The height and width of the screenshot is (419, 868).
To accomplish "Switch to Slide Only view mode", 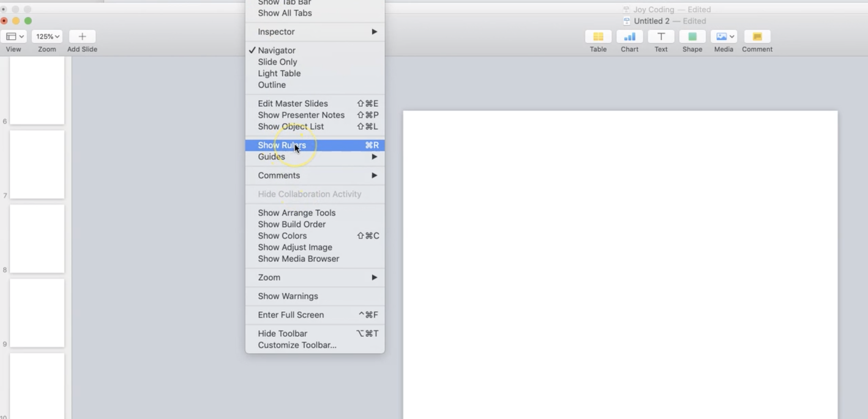I will 277,62.
